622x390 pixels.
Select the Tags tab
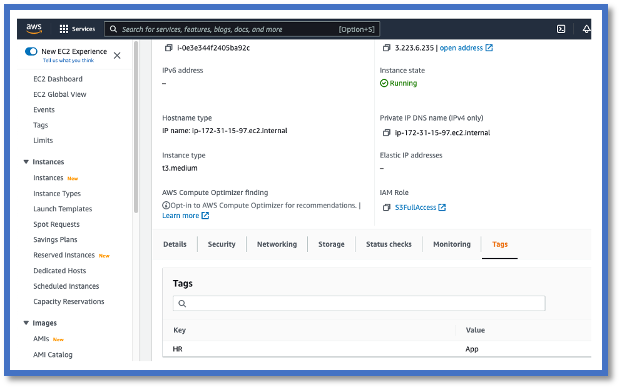500,244
